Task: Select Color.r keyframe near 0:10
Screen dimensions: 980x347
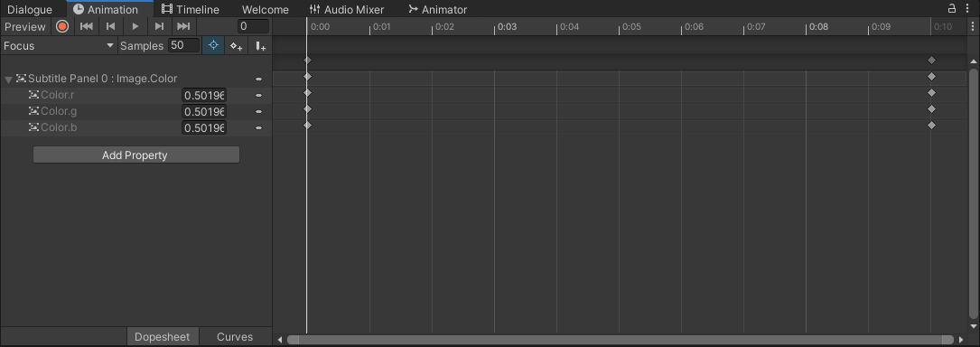Action: [931, 92]
